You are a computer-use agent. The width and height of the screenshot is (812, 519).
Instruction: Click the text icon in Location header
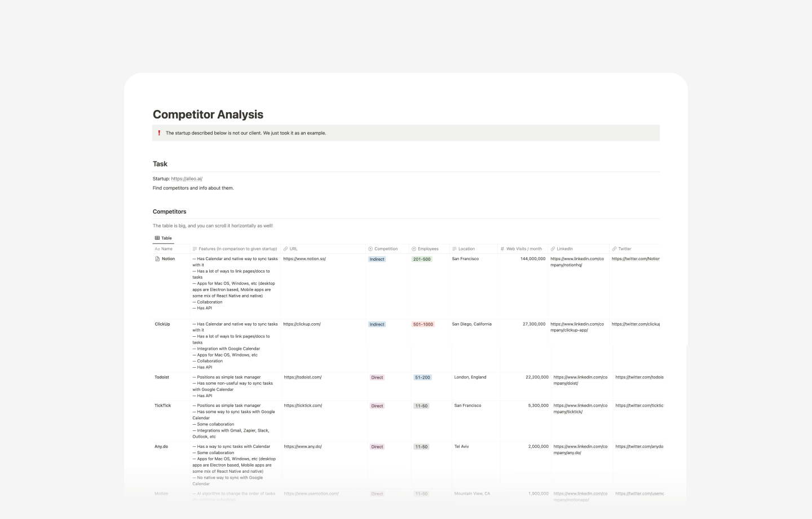point(454,249)
